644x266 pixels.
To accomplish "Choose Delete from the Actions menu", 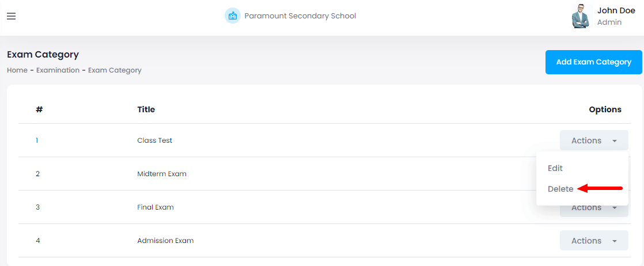I will 560,189.
